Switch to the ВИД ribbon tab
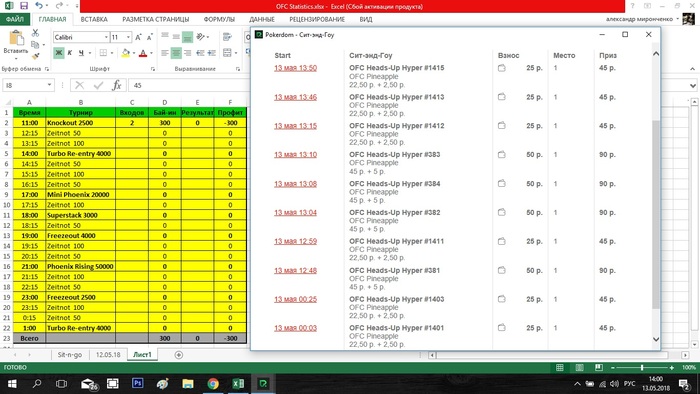 (366, 19)
